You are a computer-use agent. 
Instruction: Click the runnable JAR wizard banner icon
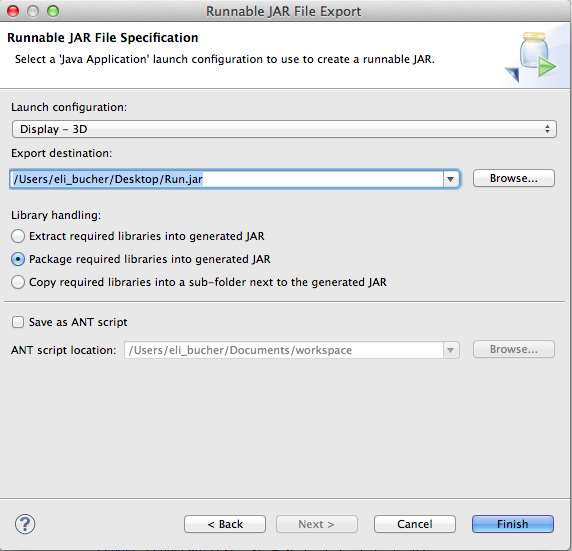click(531, 57)
